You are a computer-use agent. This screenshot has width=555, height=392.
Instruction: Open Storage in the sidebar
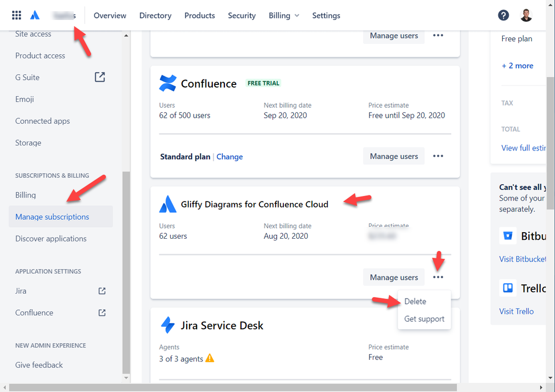28,143
